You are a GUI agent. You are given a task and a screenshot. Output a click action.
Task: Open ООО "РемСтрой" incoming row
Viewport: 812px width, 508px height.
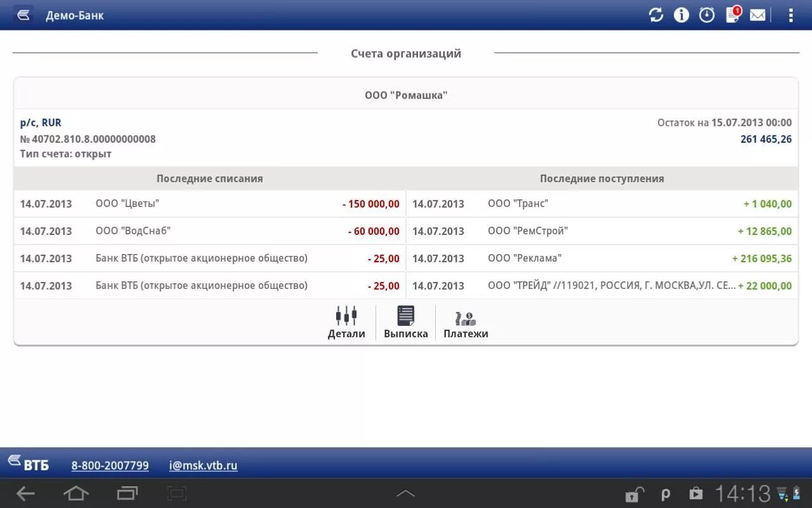coord(602,231)
